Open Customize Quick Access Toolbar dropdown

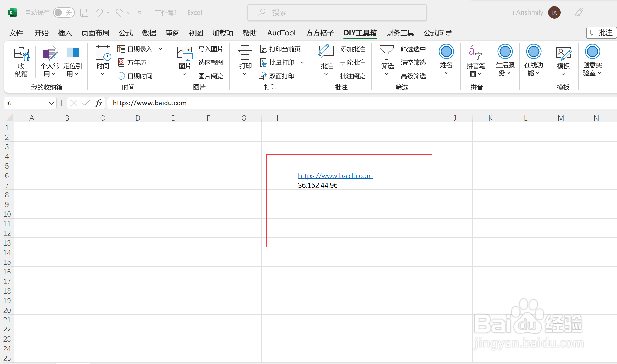click(140, 12)
